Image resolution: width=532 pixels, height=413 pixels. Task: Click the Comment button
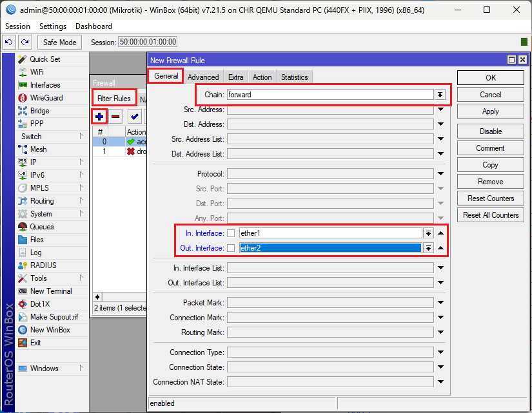coord(491,148)
